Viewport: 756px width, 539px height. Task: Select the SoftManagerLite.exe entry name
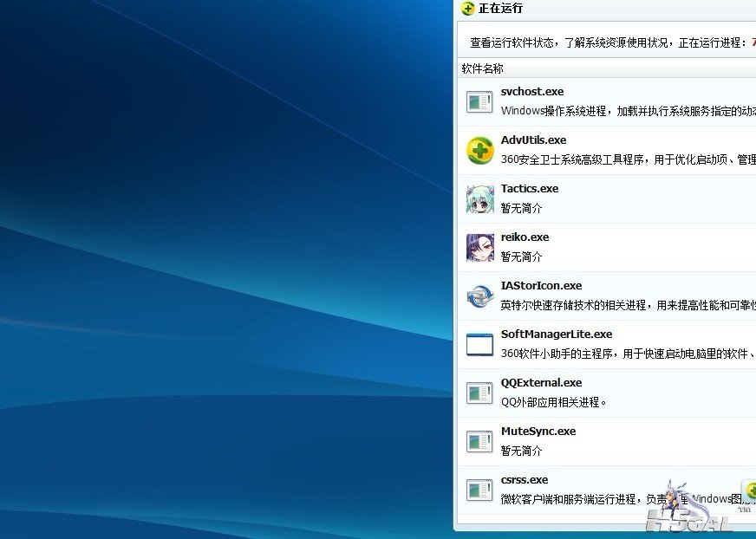coord(556,334)
